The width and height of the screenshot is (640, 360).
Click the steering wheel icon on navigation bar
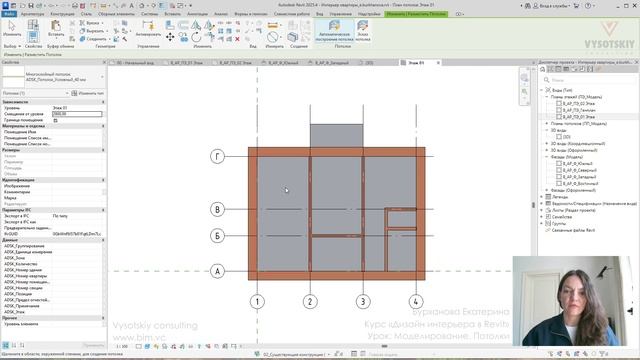point(524,78)
